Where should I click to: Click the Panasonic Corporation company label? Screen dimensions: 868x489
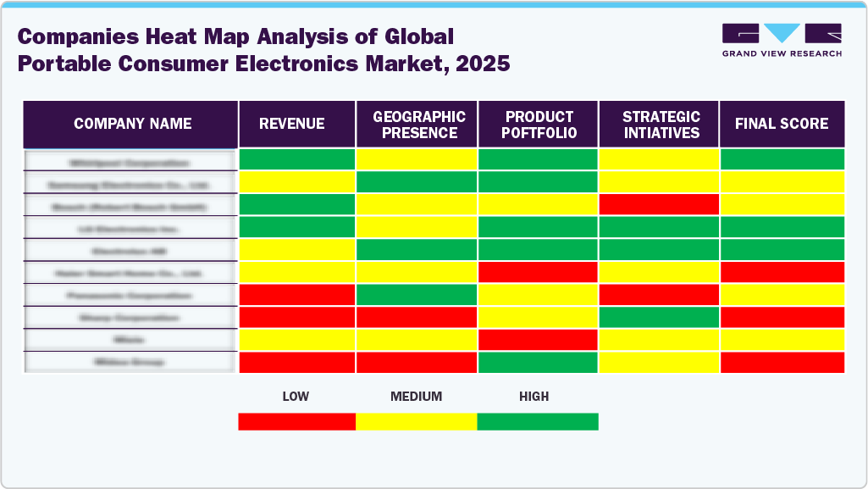coord(130,295)
